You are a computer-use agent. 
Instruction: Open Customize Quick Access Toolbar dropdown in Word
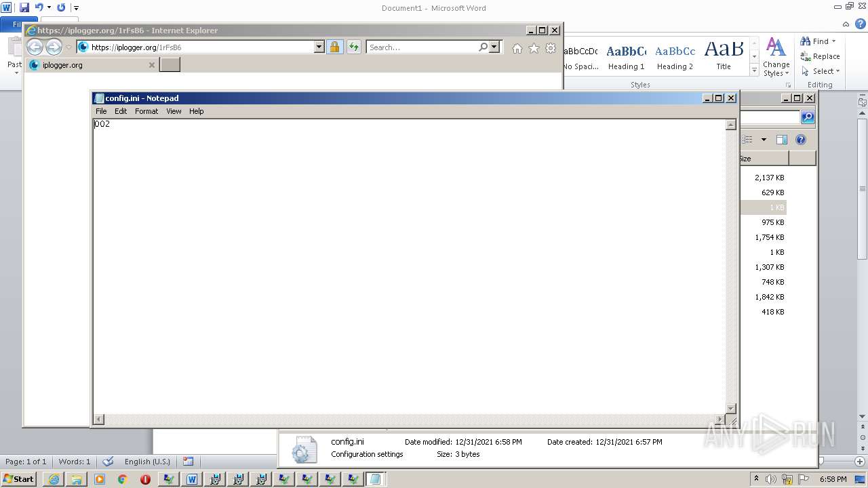point(76,8)
